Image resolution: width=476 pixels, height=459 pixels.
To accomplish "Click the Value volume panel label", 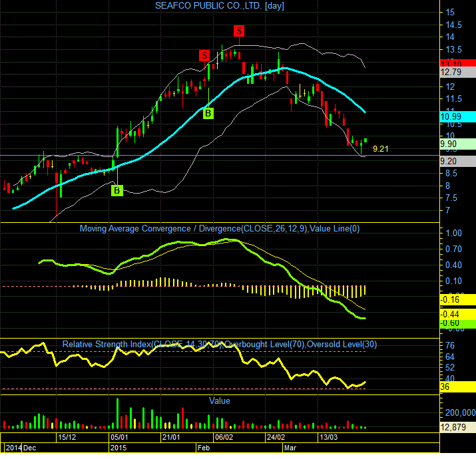I will pos(220,400).
